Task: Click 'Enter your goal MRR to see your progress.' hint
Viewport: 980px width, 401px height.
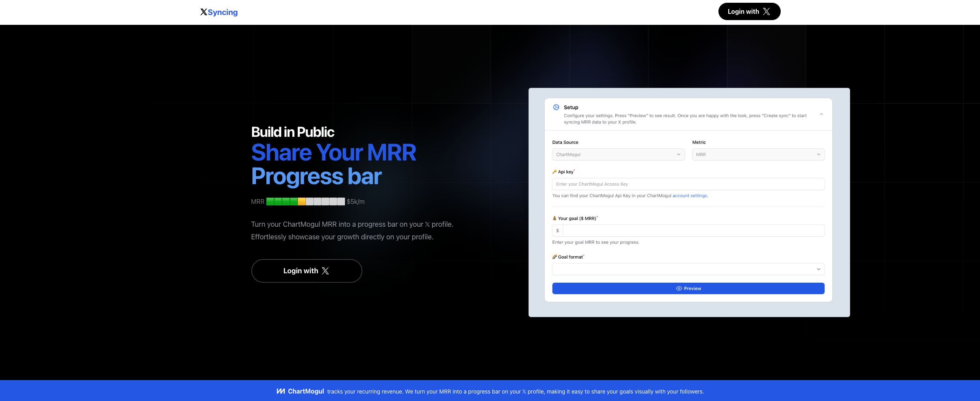Action: coord(596,242)
